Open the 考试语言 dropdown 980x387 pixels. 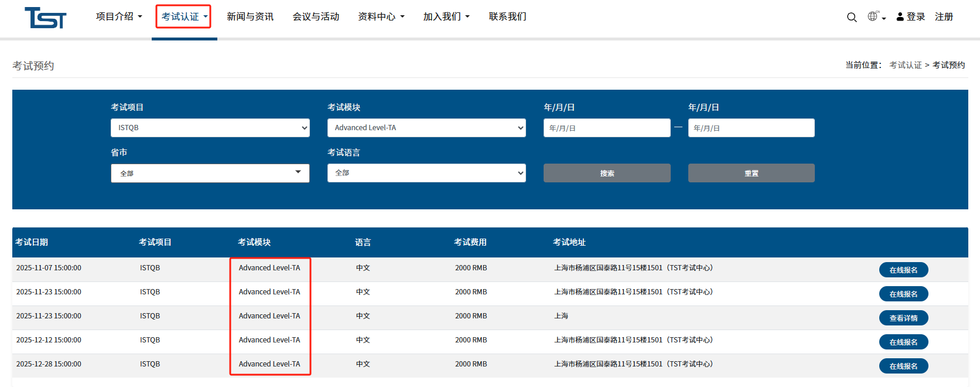coord(426,173)
